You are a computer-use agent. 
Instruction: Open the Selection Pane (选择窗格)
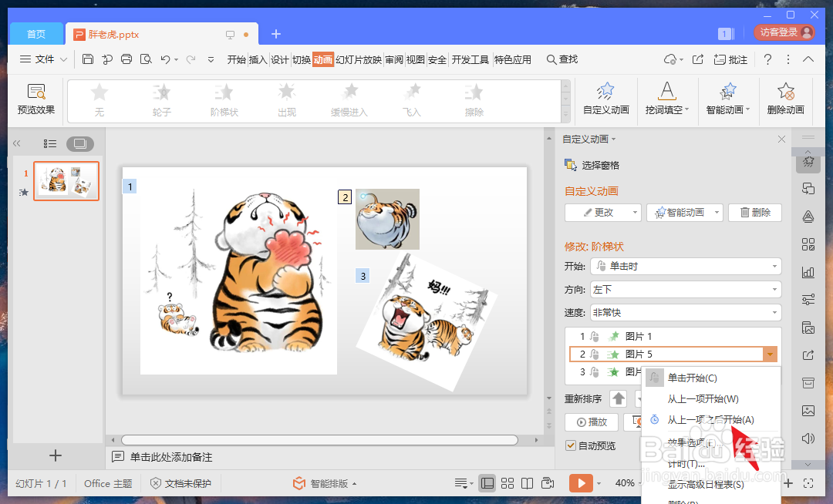pos(592,166)
